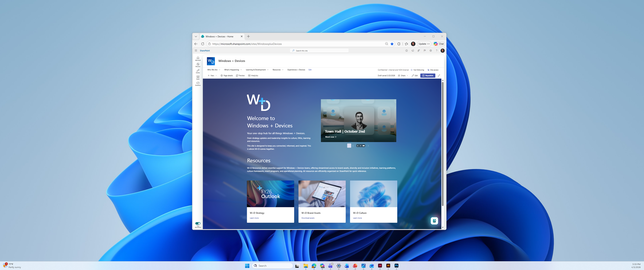Open Build in the SharePoint sidebar
Image resolution: width=644 pixels, height=270 pixels.
pyautogui.click(x=198, y=77)
